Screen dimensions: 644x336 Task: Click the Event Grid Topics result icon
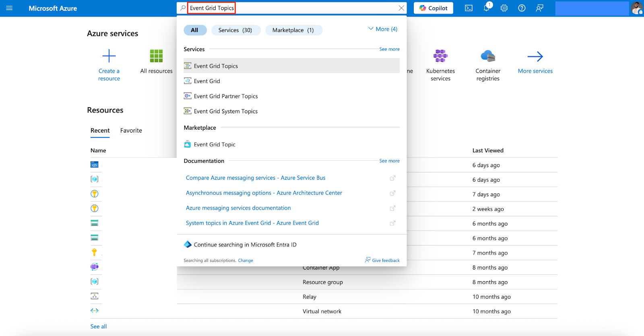coord(188,66)
